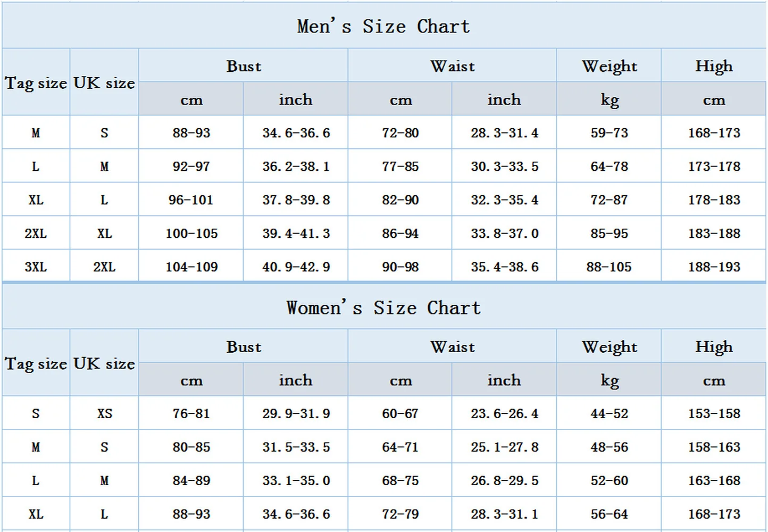Screen dimensions: 768x532
Task: Select the 188-193 height cell
Action: [714, 267]
